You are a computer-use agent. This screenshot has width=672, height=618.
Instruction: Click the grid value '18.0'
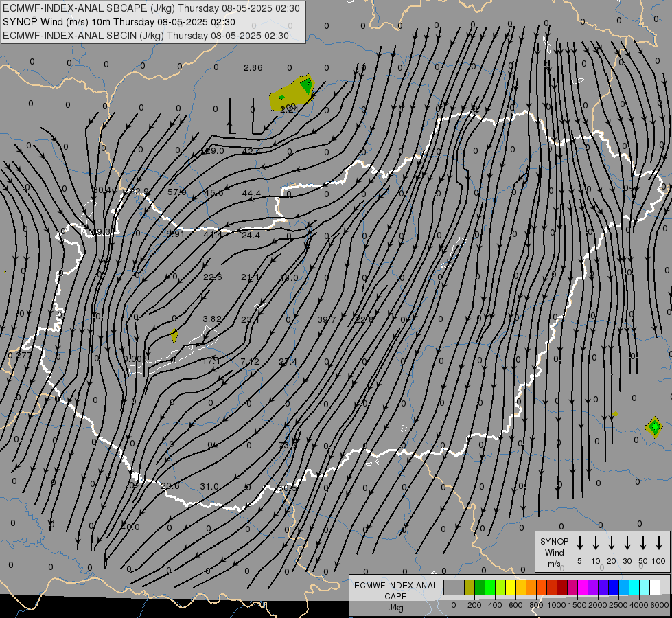click(x=288, y=278)
